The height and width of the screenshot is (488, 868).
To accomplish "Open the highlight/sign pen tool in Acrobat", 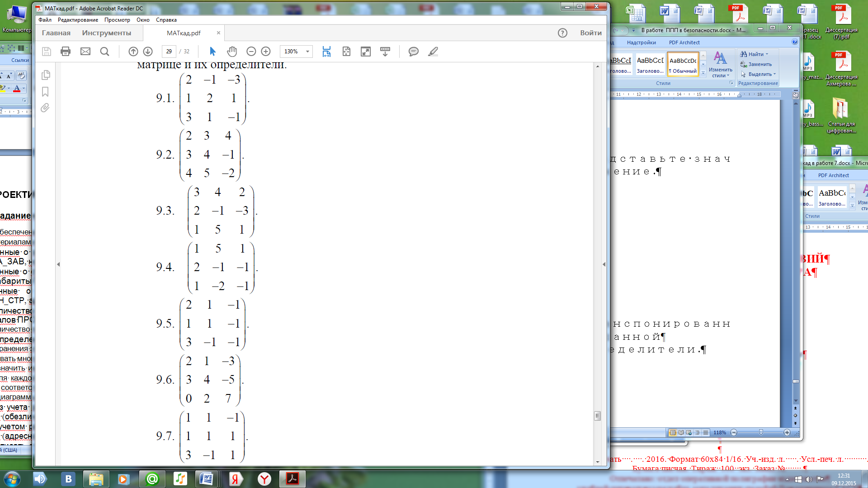I will click(x=433, y=52).
